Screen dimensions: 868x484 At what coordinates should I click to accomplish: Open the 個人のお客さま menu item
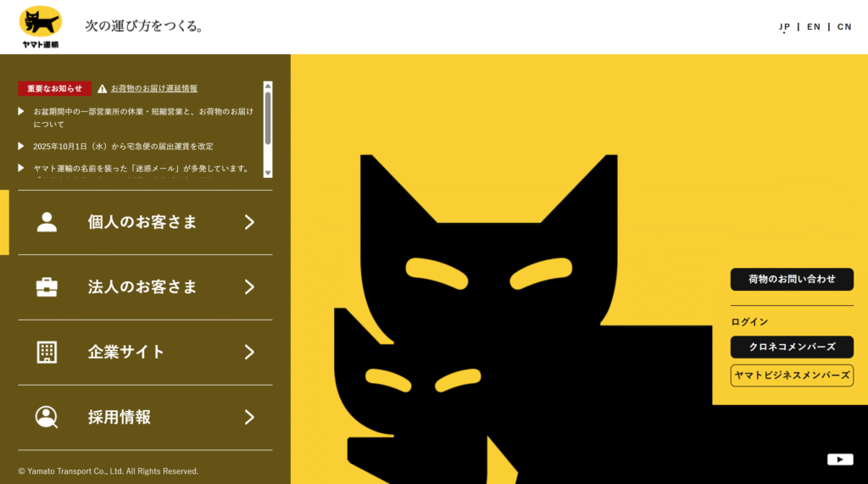coord(145,222)
